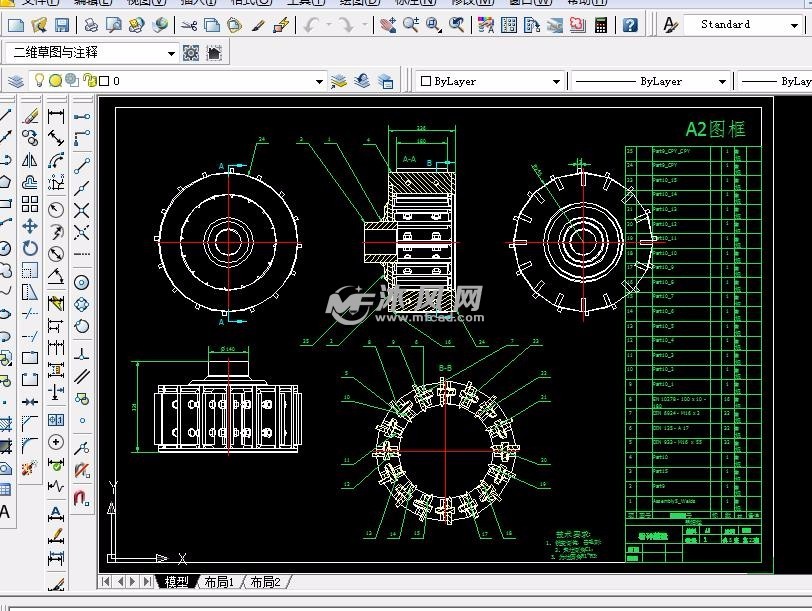The width and height of the screenshot is (812, 611).
Task: Switch to the 布局2 layout tab
Action: 265,582
